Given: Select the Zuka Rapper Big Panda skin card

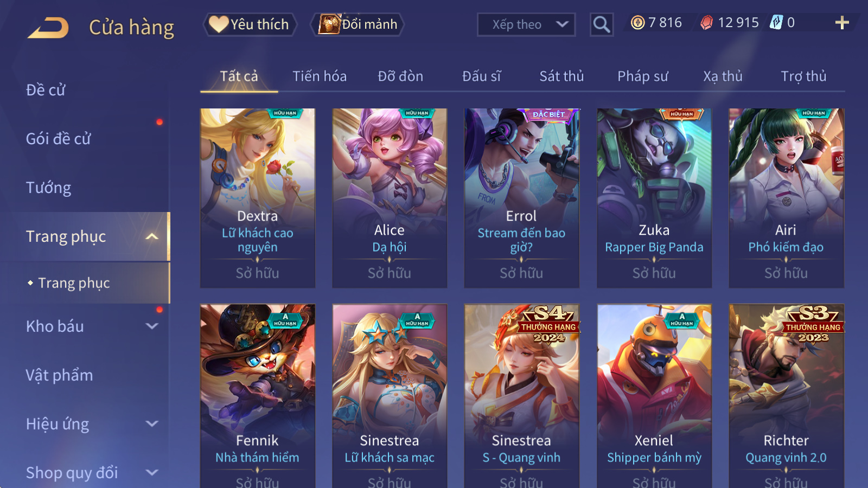Looking at the screenshot, I should 654,198.
